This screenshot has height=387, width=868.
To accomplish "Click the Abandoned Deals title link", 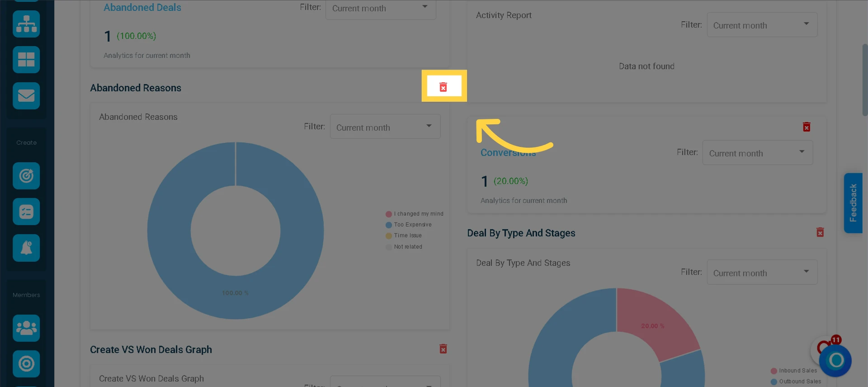I will (142, 8).
